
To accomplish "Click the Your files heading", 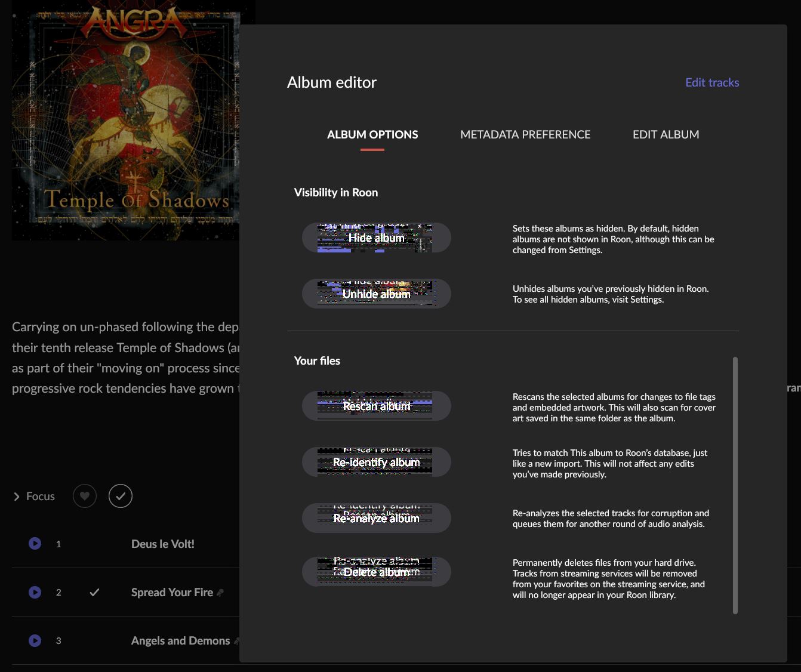I will 317,360.
